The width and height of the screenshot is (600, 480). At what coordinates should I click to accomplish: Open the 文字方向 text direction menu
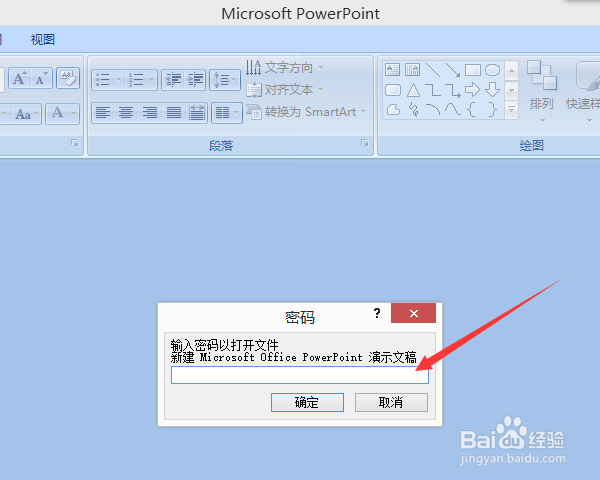(x=285, y=68)
